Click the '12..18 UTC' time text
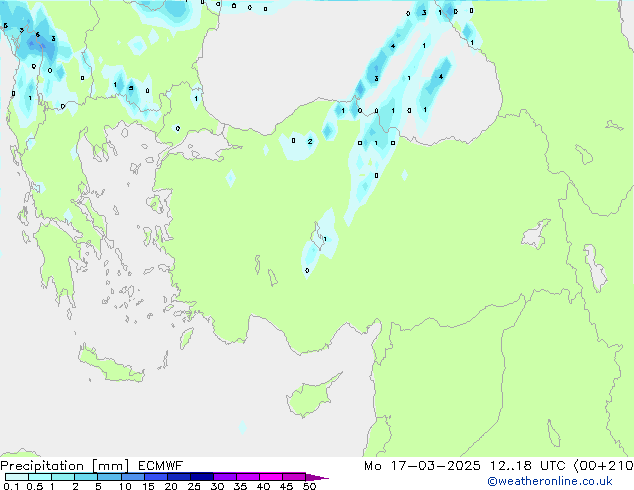The width and height of the screenshot is (634, 490). click(x=527, y=466)
